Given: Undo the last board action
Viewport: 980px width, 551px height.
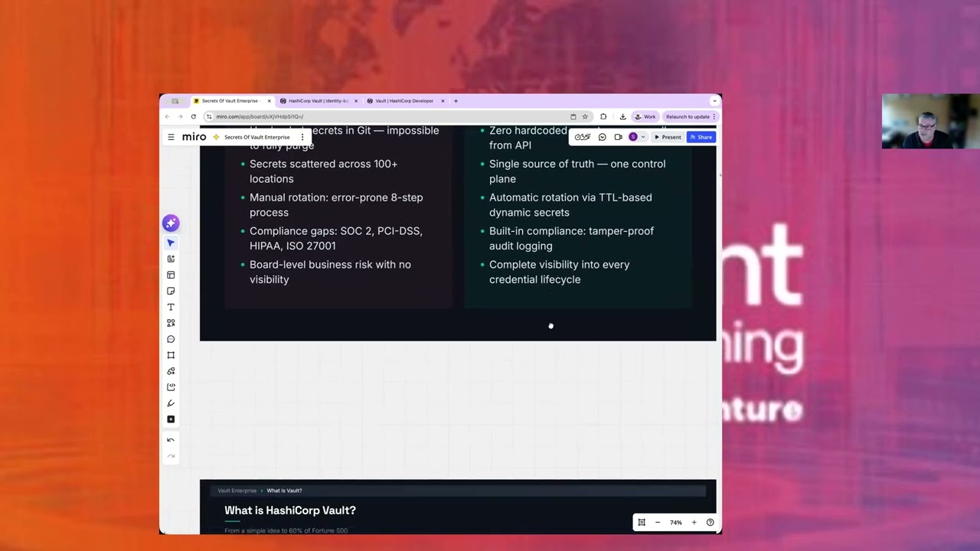Looking at the screenshot, I should 171,440.
